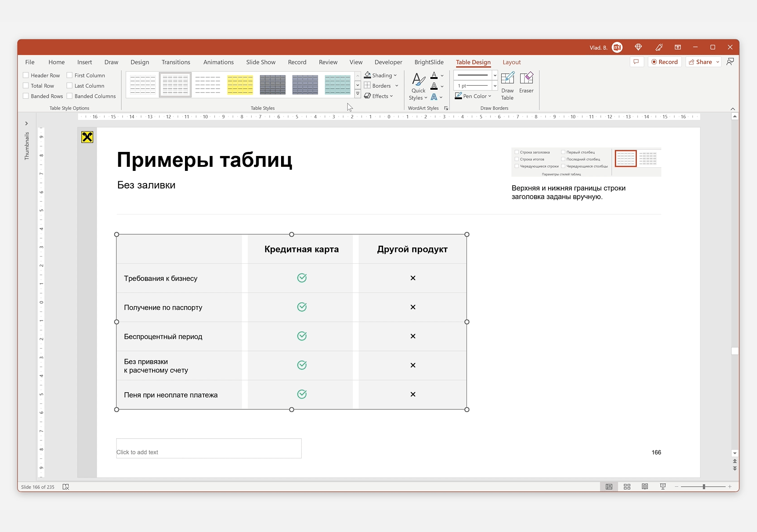The width and height of the screenshot is (757, 532).
Task: Switch to Reading View in status bar
Action: coord(645,486)
